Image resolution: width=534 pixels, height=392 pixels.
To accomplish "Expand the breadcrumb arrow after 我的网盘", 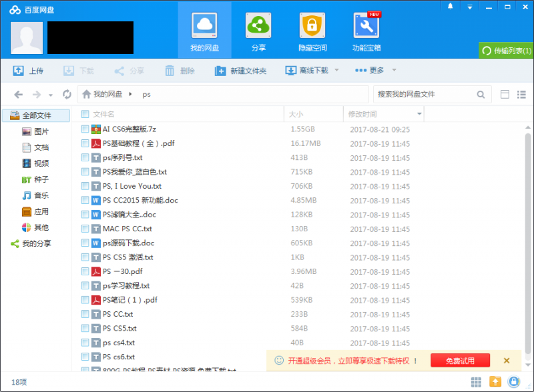I will tap(130, 94).
